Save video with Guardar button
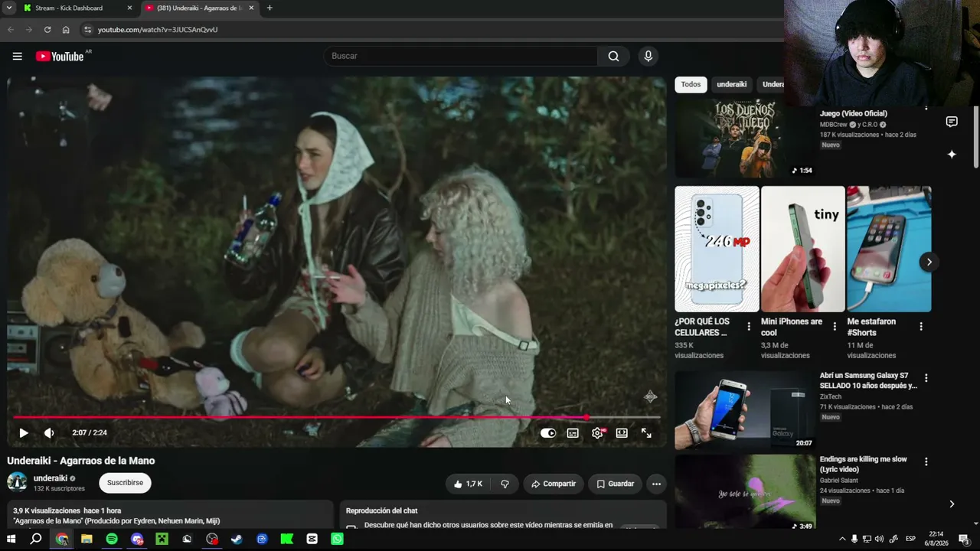 616,484
